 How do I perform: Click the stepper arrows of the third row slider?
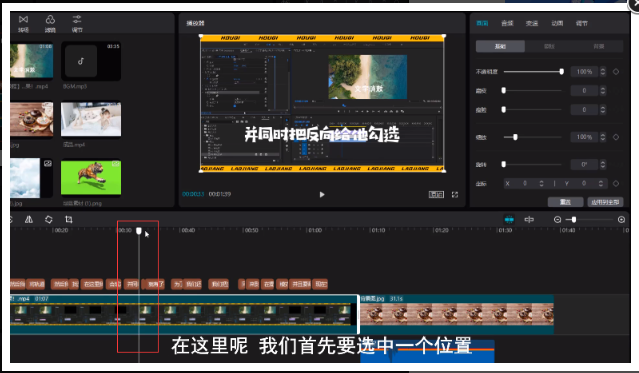[603, 110]
